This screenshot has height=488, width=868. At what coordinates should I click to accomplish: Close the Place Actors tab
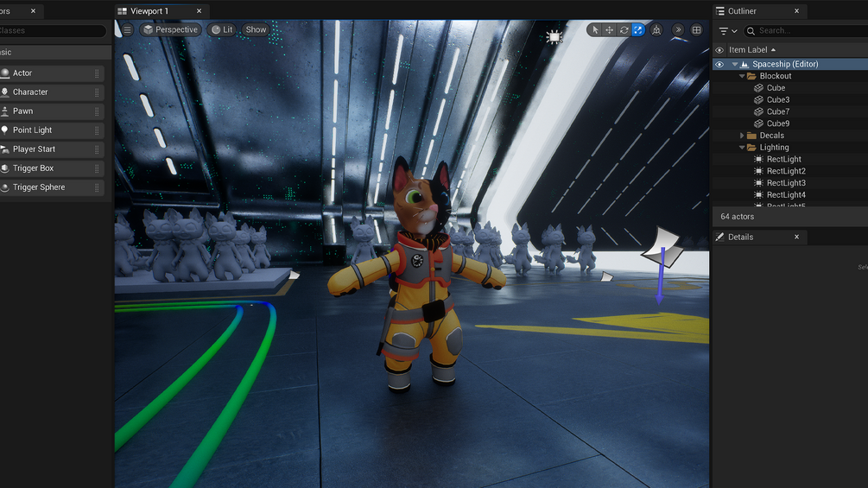pos(33,11)
